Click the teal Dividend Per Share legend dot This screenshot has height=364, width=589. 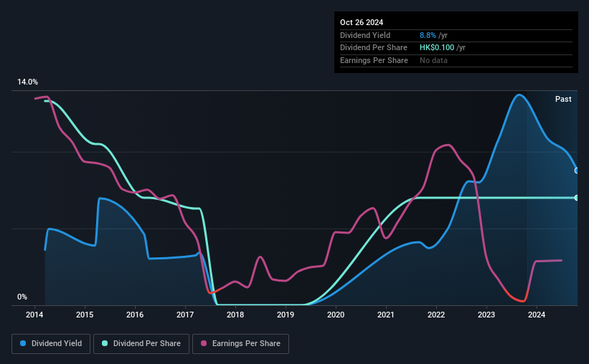coord(105,343)
